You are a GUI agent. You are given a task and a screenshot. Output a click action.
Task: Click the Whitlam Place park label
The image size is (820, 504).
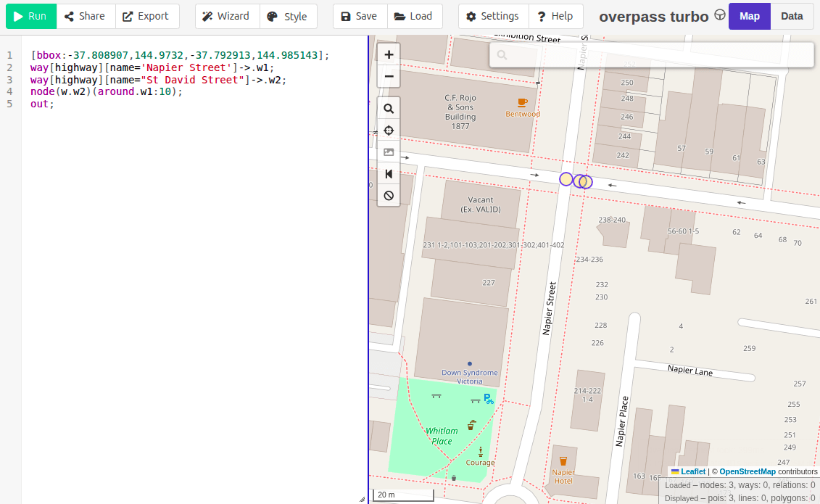click(442, 436)
